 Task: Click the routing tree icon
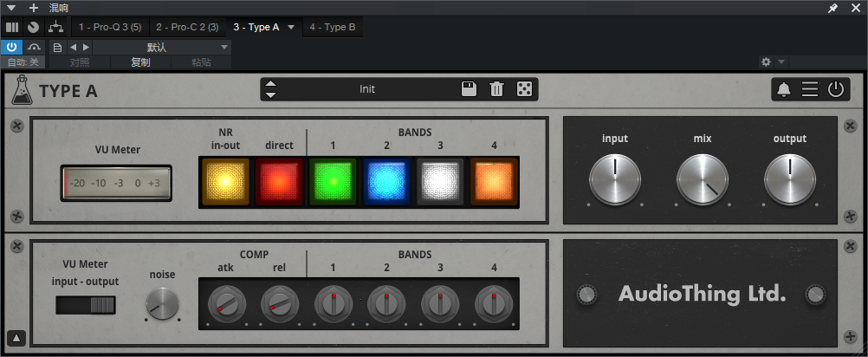pyautogui.click(x=55, y=27)
